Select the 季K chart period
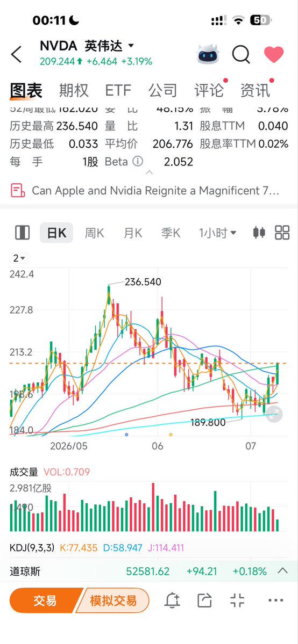This screenshot has width=298, height=644. point(171,233)
